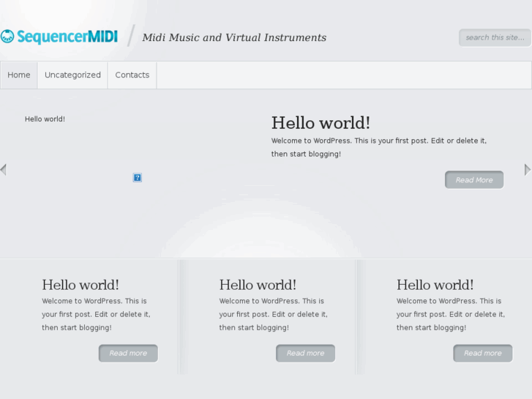Click the large featured Hello world! heading

[321, 123]
